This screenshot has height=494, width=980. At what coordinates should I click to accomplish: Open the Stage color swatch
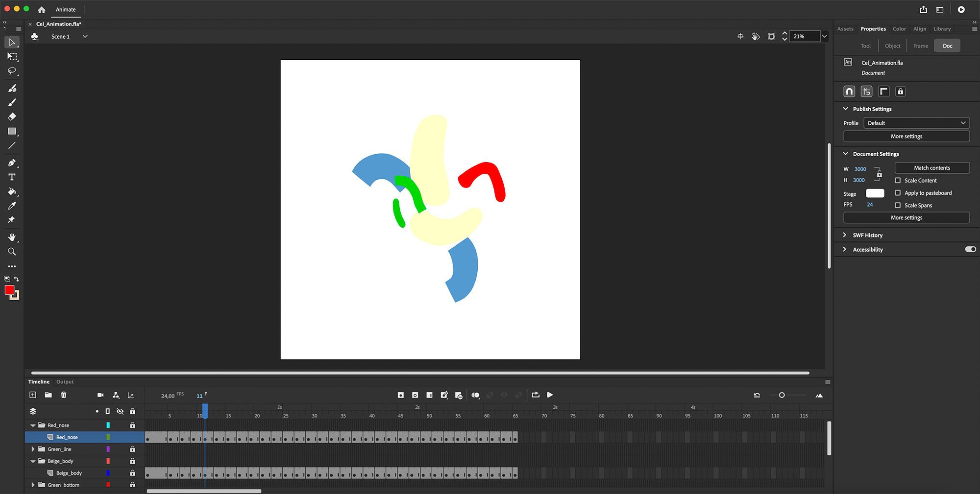click(875, 193)
